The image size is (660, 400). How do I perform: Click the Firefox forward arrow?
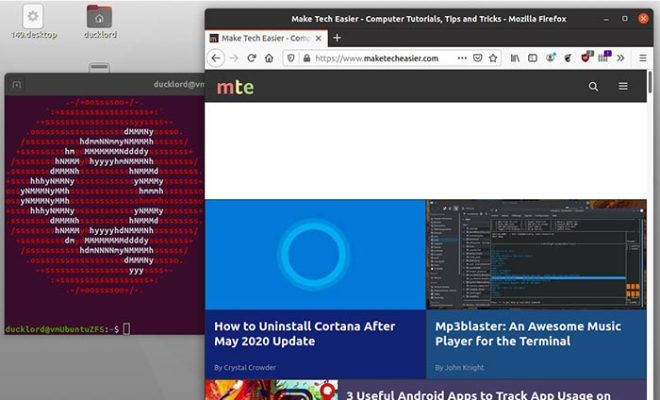(x=234, y=58)
